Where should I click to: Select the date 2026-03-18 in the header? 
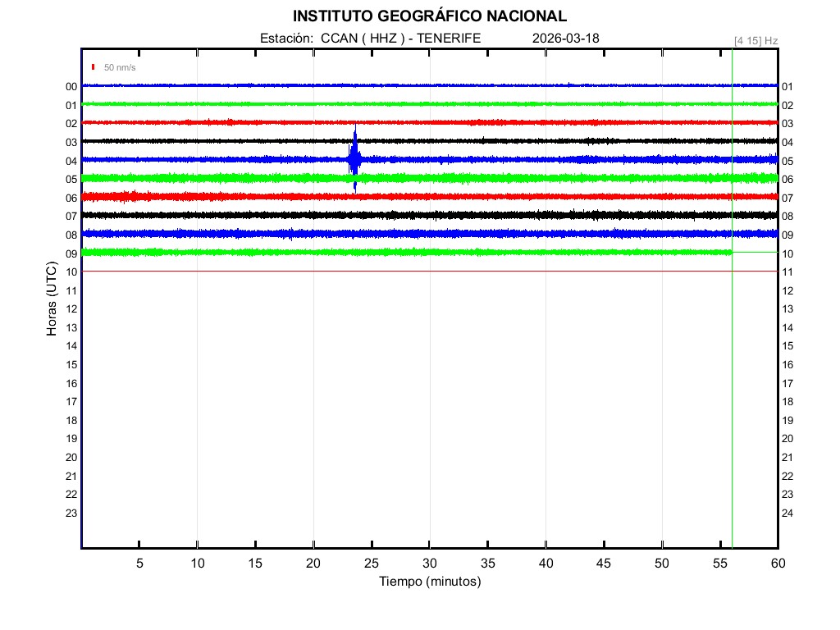(x=565, y=38)
